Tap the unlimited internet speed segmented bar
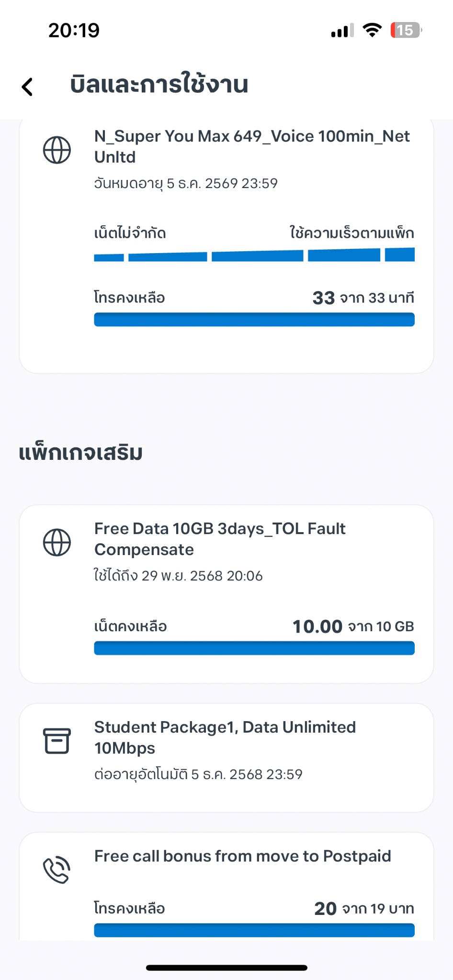 (x=254, y=255)
